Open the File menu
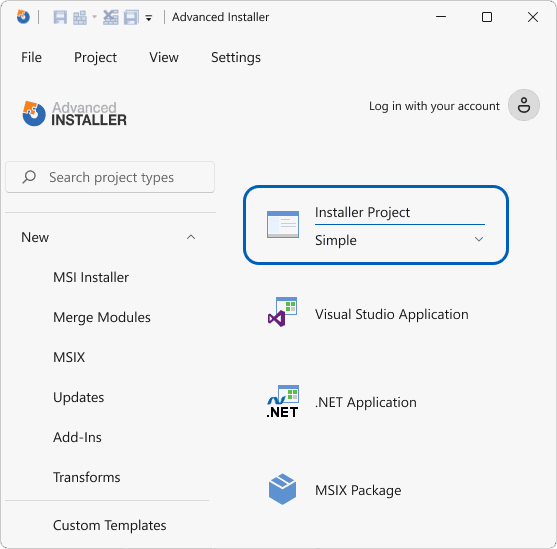Image resolution: width=557 pixels, height=549 pixels. pos(31,57)
